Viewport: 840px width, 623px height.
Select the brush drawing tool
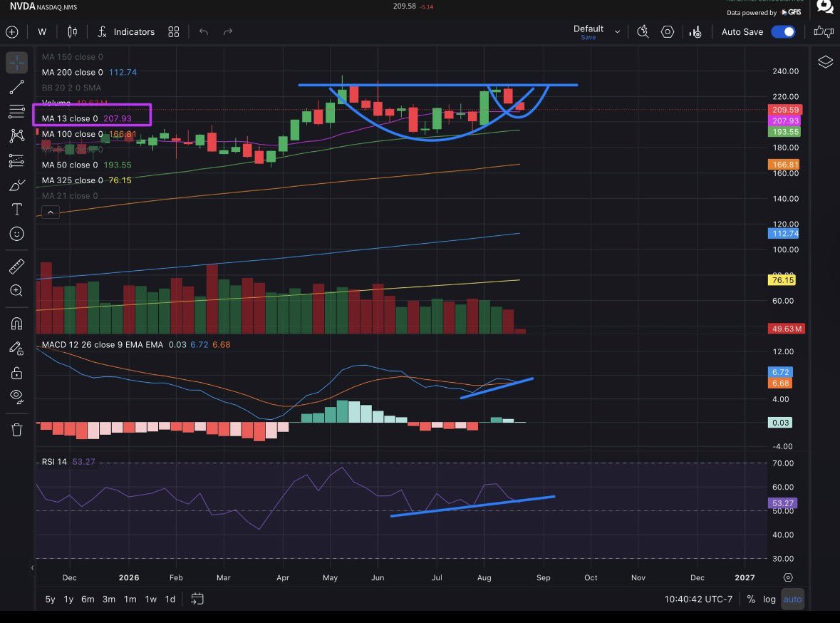[x=16, y=185]
